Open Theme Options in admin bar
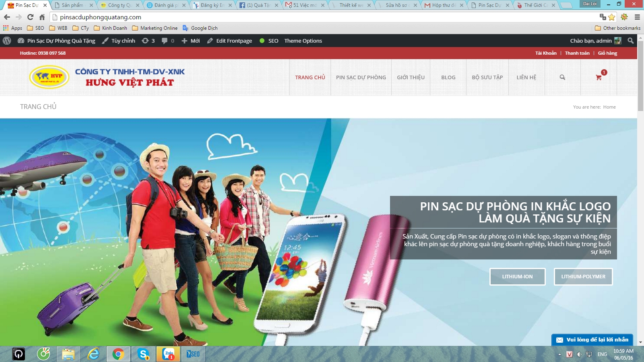The height and width of the screenshot is (362, 644). [303, 41]
